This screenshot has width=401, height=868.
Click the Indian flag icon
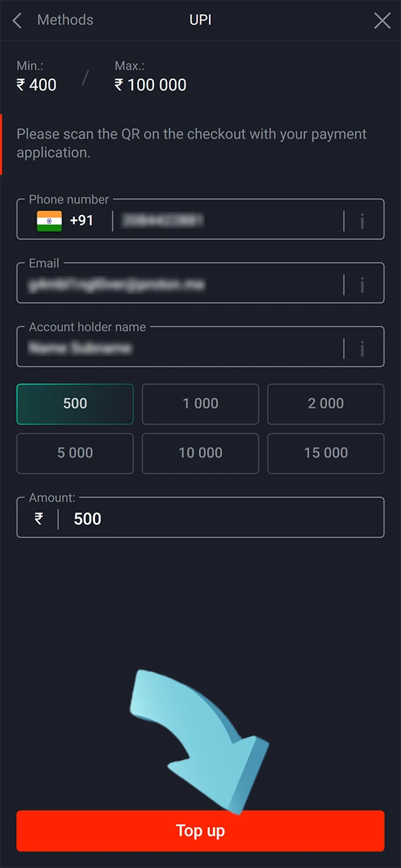49,220
